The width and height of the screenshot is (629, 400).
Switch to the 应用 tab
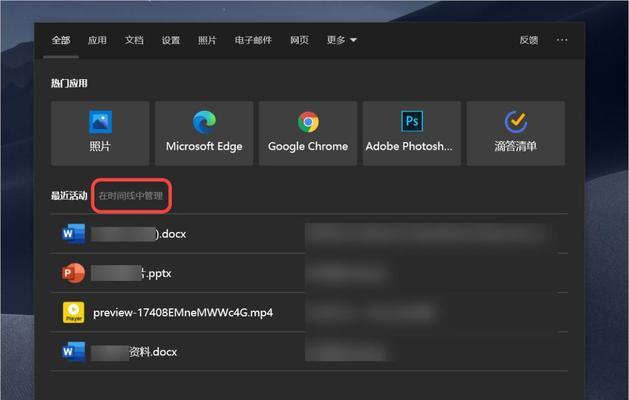(x=97, y=40)
